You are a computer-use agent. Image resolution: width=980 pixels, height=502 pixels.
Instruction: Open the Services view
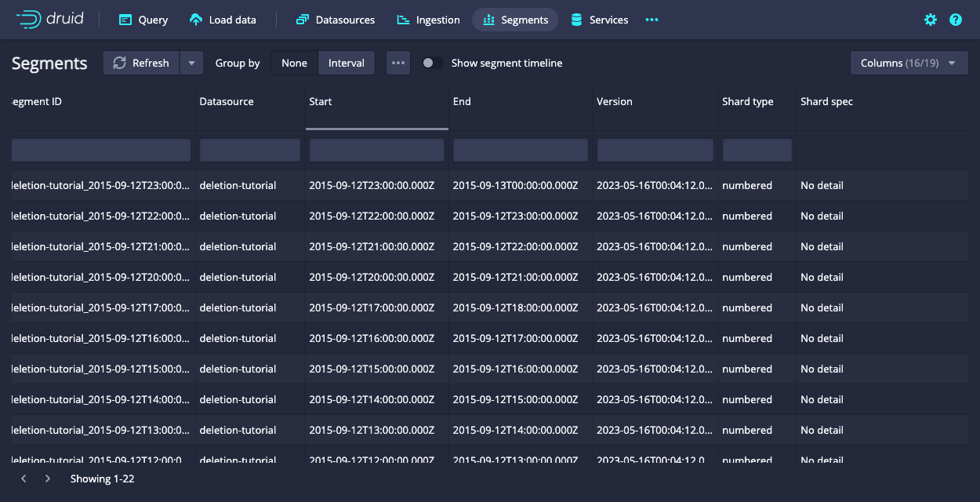click(x=599, y=20)
